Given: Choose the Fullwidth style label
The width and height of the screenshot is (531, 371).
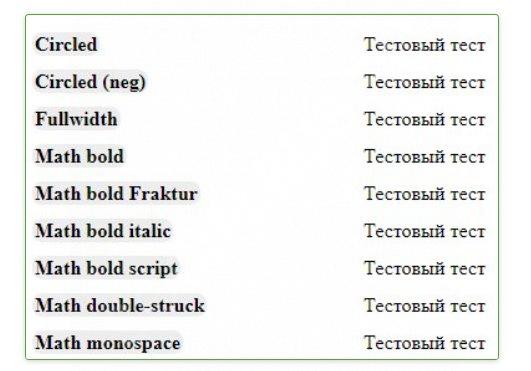Looking at the screenshot, I should click(x=76, y=119).
